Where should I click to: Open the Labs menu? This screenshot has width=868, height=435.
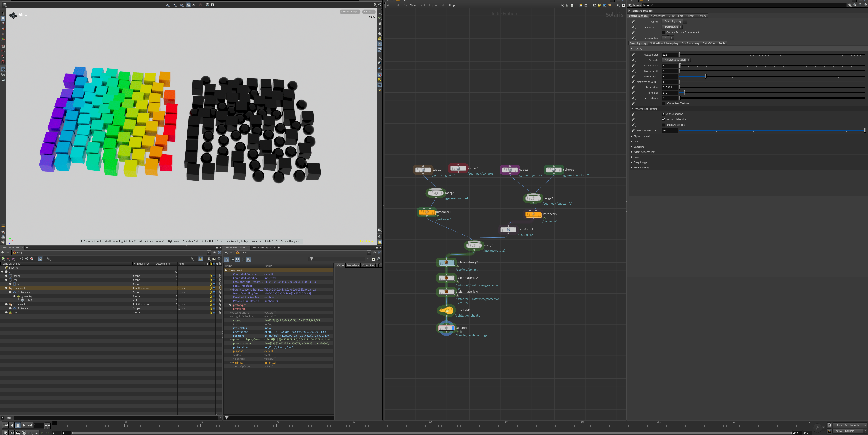click(443, 5)
